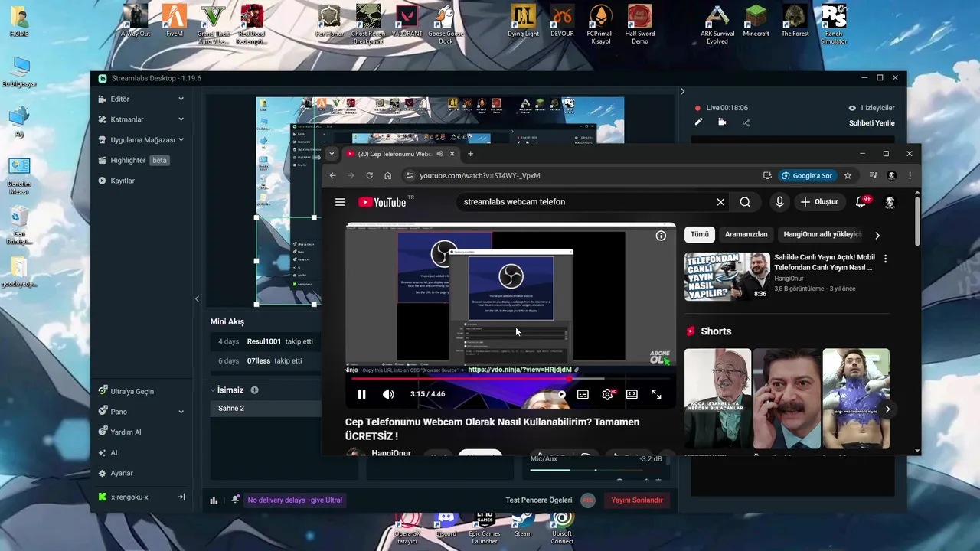Click the Google'a Sor button
The width and height of the screenshot is (980, 551).
[x=806, y=175]
